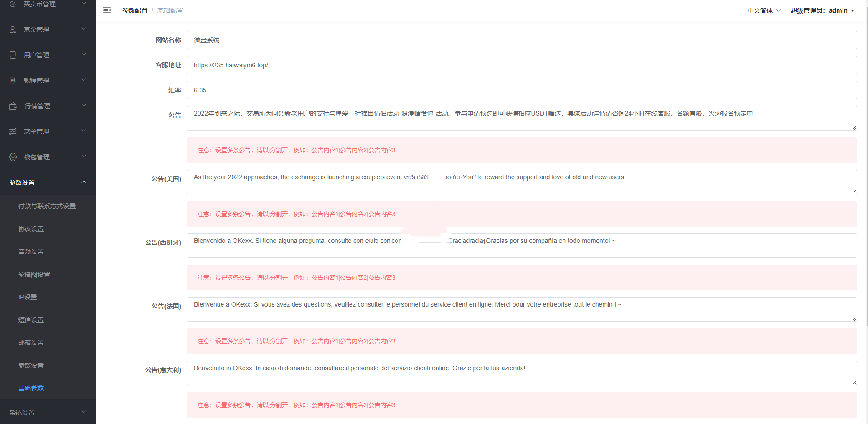The height and width of the screenshot is (424, 868).
Task: Open 轮播图设置 submenu item
Action: (34, 274)
